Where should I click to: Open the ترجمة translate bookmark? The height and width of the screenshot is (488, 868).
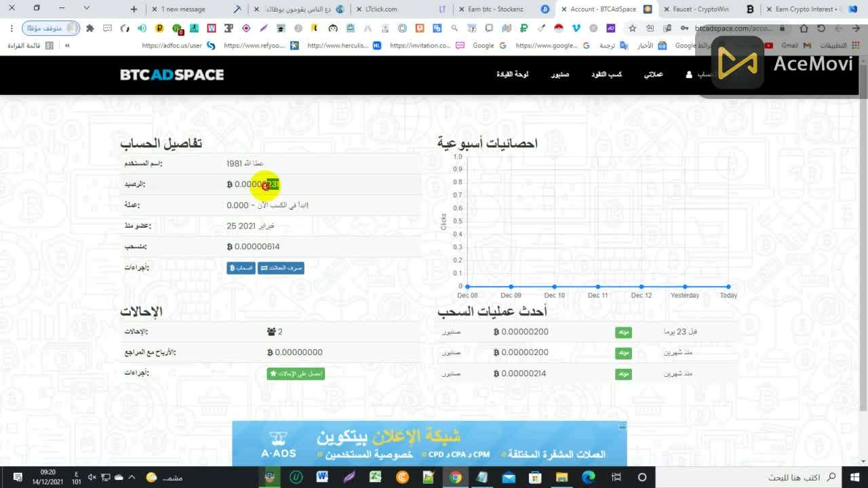click(615, 45)
